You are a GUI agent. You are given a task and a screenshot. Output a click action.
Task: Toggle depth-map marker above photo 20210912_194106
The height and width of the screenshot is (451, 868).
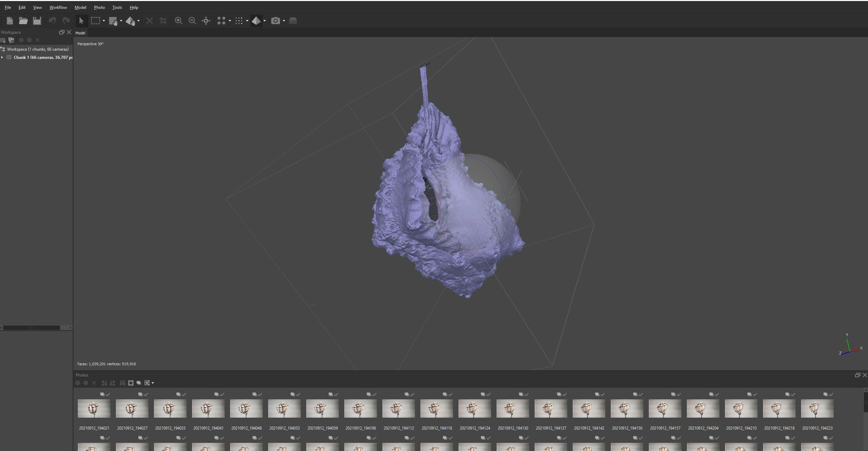click(x=369, y=395)
